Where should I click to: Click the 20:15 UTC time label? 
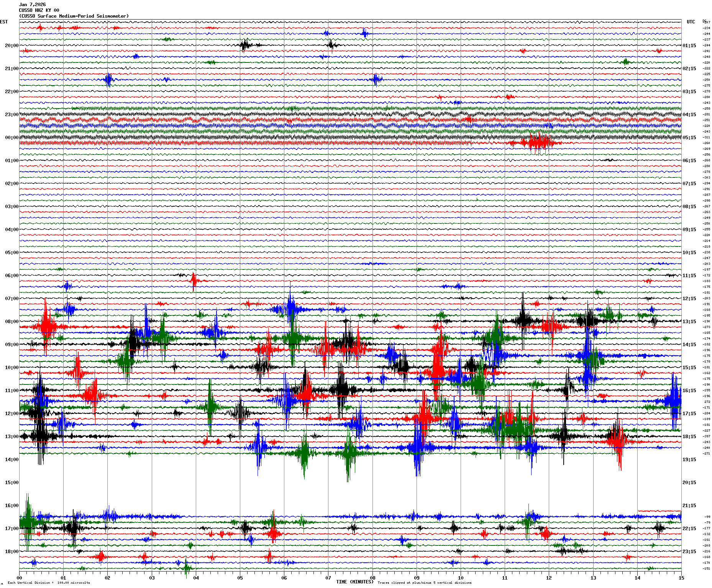(x=689, y=483)
